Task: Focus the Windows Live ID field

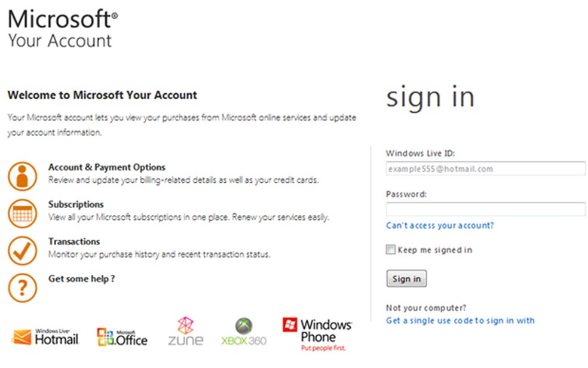Action: click(485, 168)
